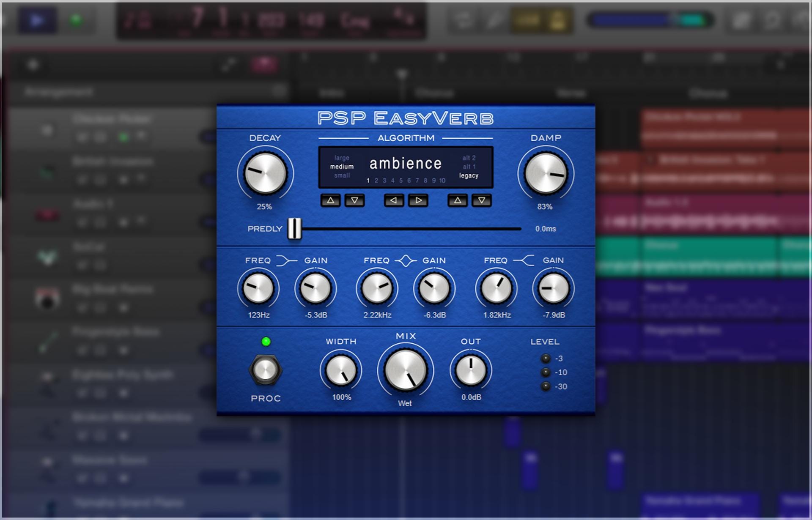Viewport: 812px width, 520px height.
Task: Select the 'legacy' variant in the display
Action: coord(469,175)
